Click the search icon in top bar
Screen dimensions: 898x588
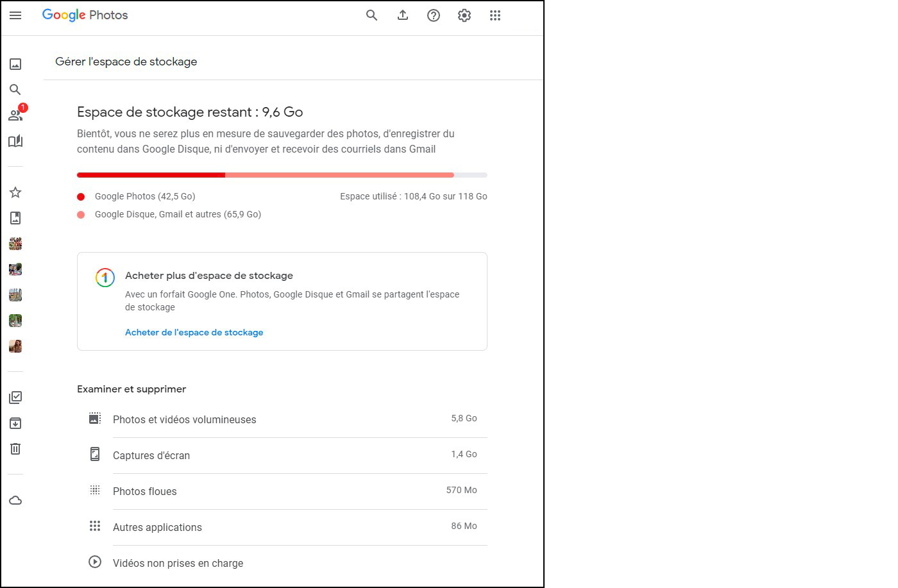371,15
